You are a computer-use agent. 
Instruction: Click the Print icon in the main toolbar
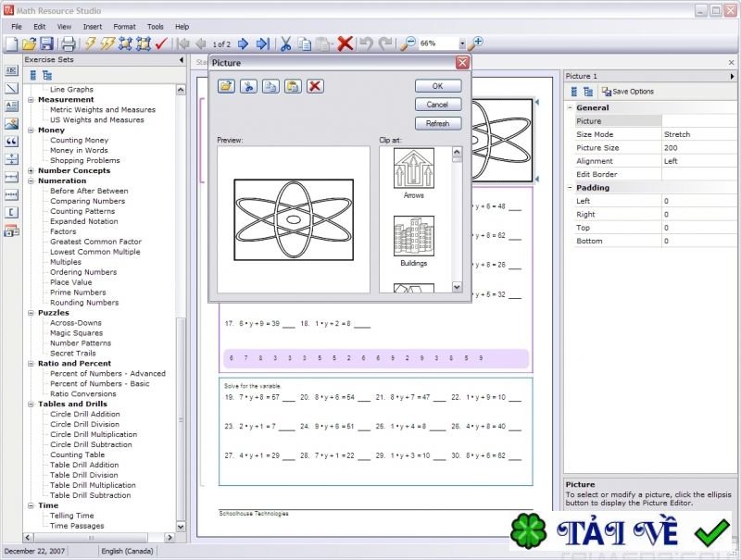68,44
